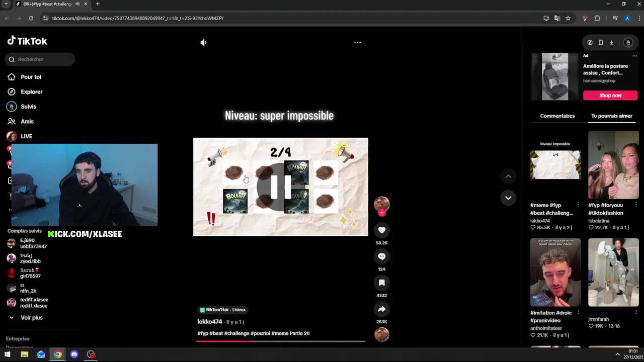Follow creator with the red plus badge
The height and width of the screenshot is (362, 644).
pyautogui.click(x=382, y=213)
